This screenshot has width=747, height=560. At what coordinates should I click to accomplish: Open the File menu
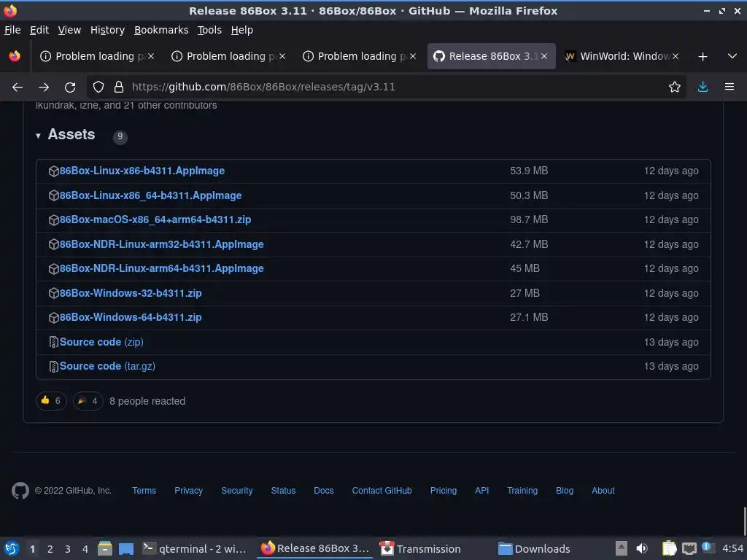tap(12, 30)
